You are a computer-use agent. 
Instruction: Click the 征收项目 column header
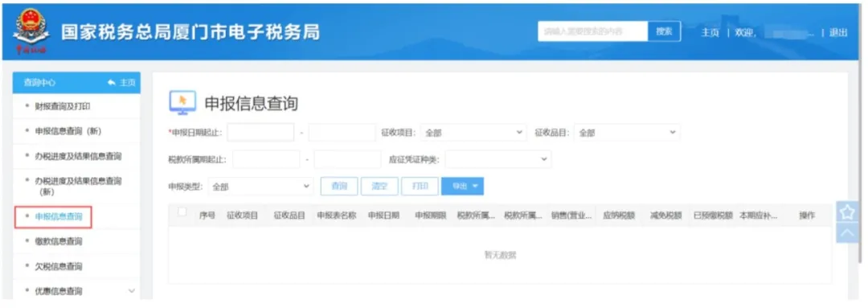pos(243,216)
